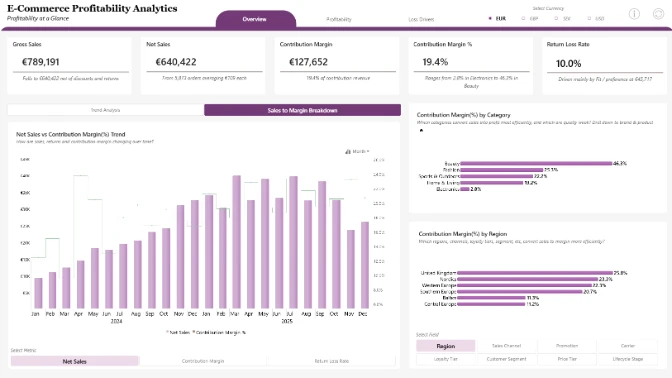
Task: Click the Contribution Margin % legend marker
Action: [x=194, y=332]
